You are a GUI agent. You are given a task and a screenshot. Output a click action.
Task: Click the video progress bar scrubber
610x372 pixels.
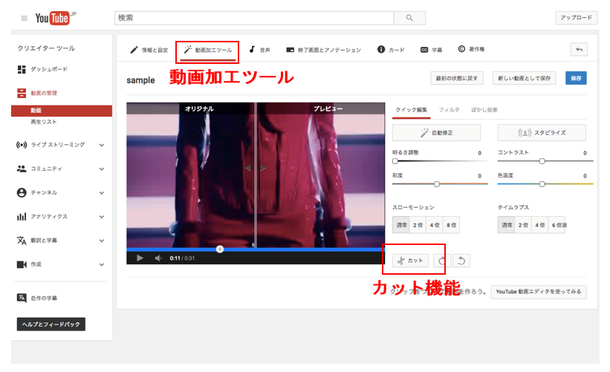tap(220, 249)
